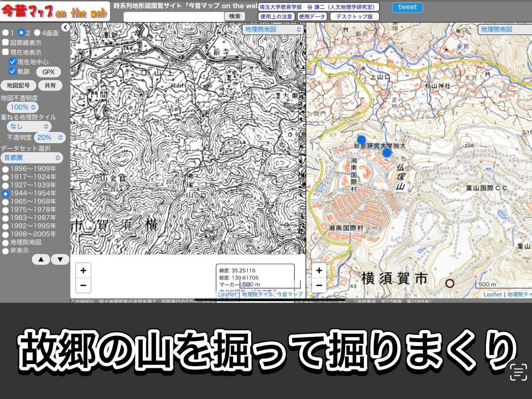
Task: Zoom out on the right modern map
Action: [x=319, y=286]
